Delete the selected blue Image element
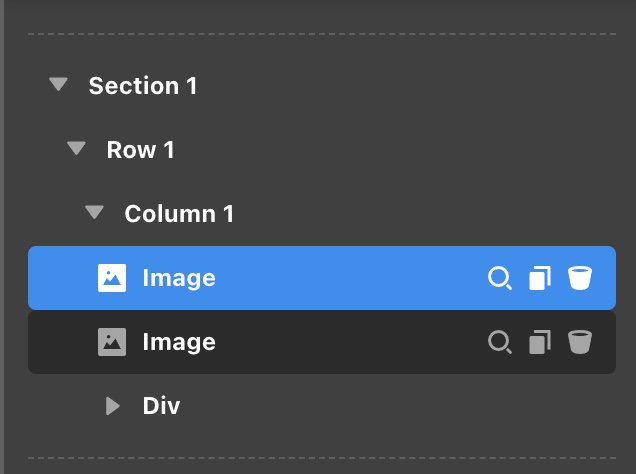 coord(580,278)
